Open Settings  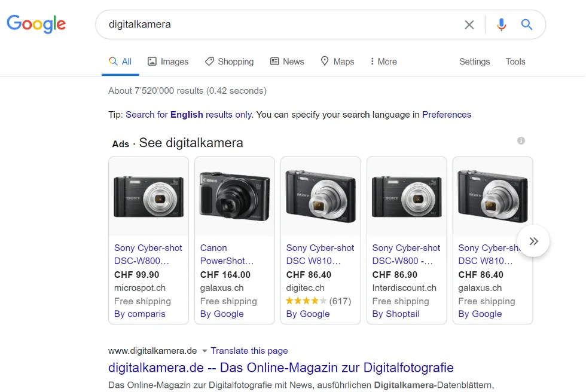coord(474,62)
